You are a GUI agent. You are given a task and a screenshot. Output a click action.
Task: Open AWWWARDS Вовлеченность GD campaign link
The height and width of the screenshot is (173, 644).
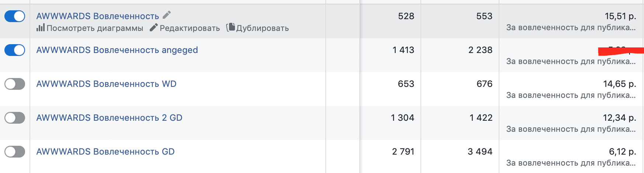click(x=105, y=152)
